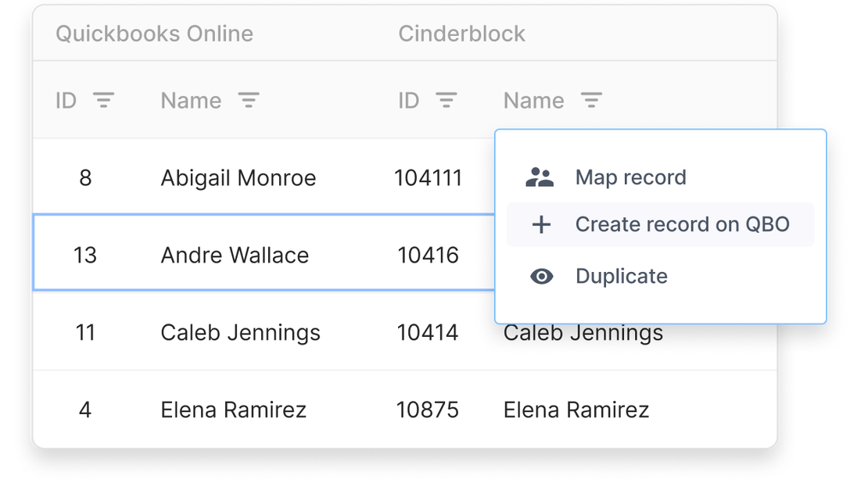Click Cinderblock ID 104111
The image size is (868, 497).
[428, 178]
